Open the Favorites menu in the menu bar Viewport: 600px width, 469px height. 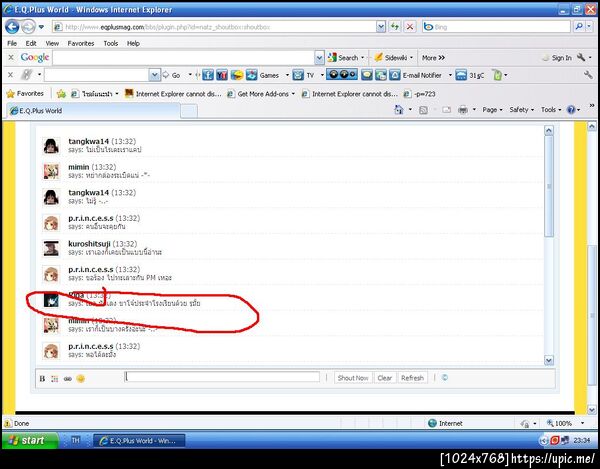[81, 44]
